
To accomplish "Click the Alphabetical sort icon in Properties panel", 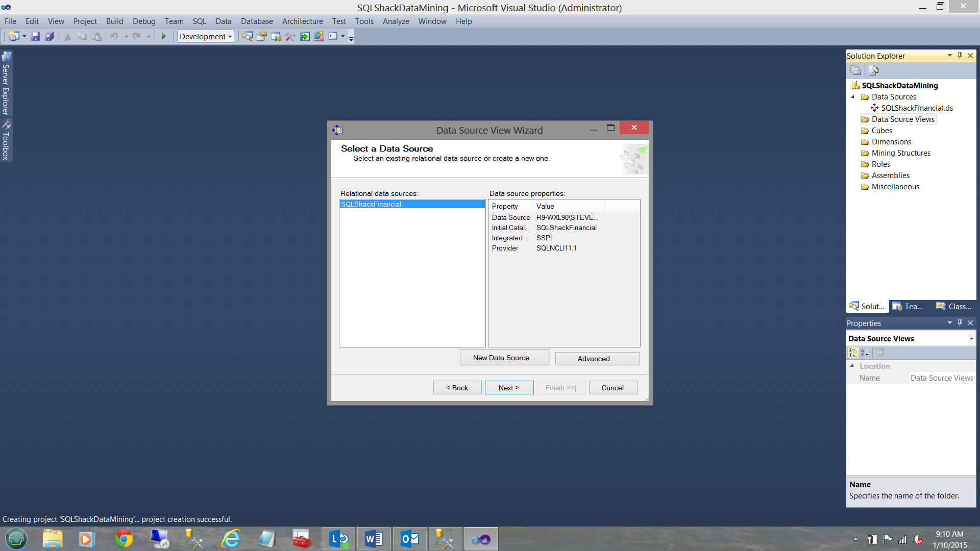I will [x=865, y=353].
